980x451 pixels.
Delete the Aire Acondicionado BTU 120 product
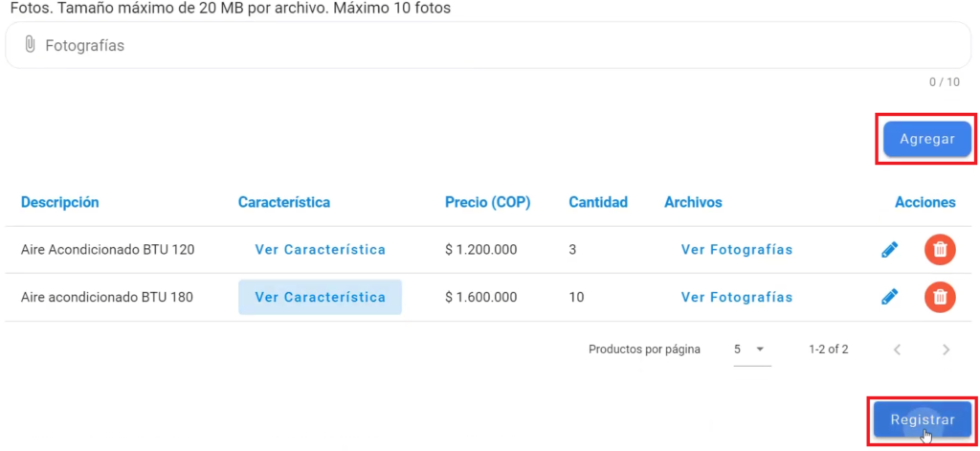(940, 250)
